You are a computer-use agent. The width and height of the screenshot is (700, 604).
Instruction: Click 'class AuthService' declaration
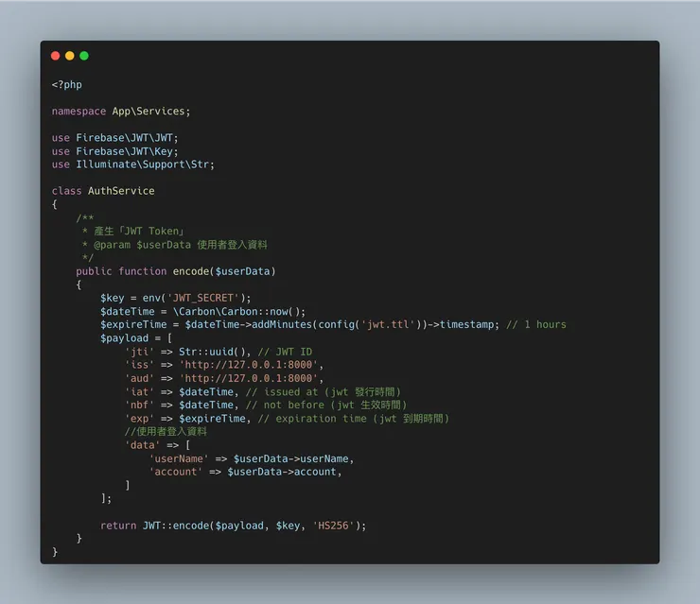(x=103, y=191)
